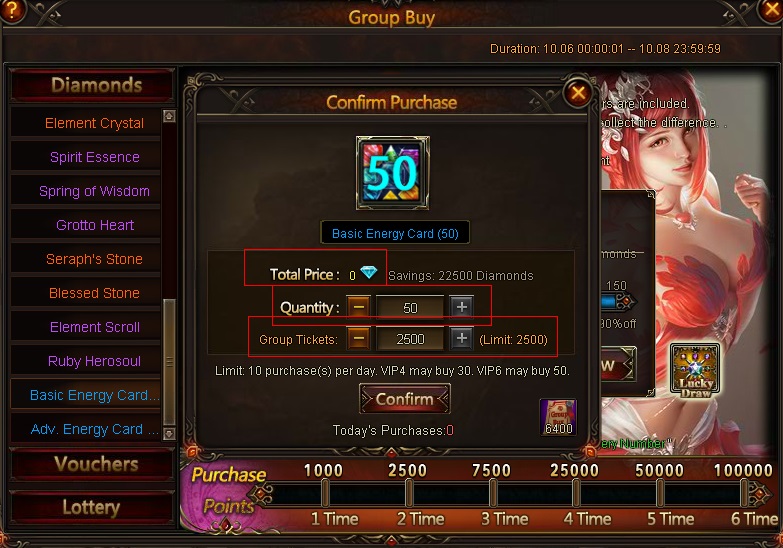Switch to the Lottery tab

(92, 508)
